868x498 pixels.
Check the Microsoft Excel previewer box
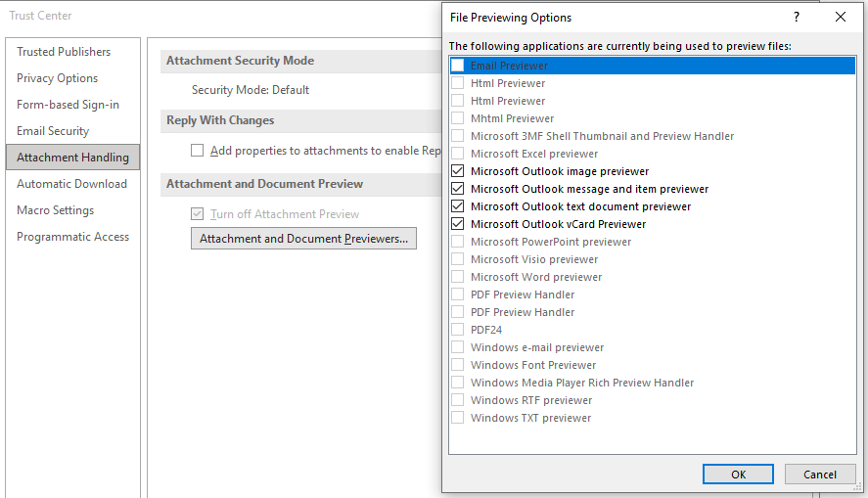[x=457, y=154]
